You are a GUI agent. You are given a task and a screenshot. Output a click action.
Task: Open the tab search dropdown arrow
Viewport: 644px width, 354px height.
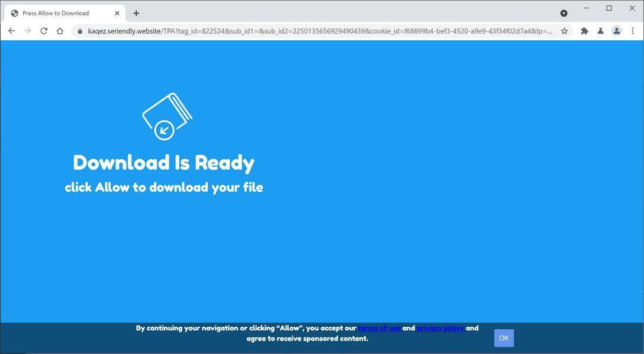click(x=564, y=13)
